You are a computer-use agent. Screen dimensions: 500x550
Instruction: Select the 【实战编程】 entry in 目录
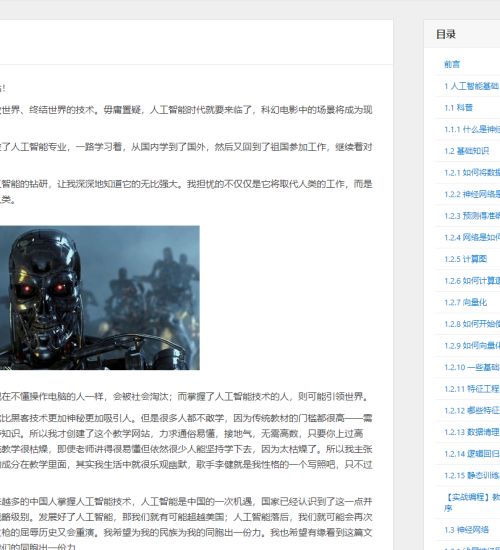pos(472,503)
